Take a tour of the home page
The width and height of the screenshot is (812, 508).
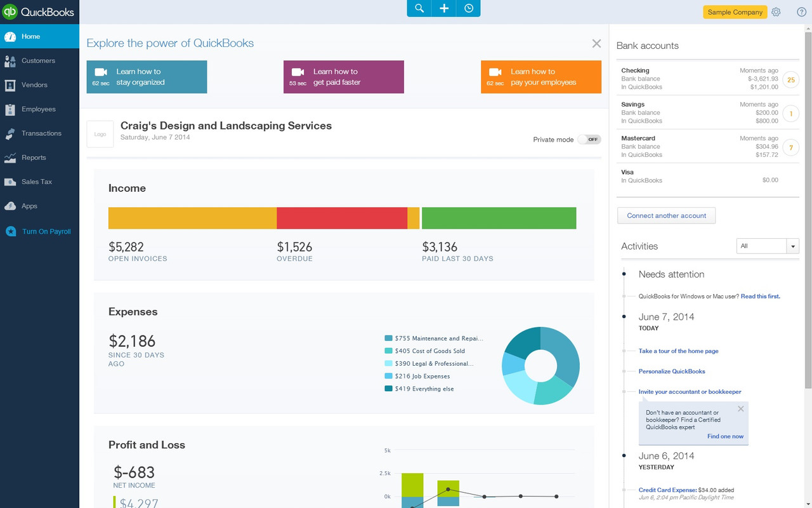[x=678, y=351]
